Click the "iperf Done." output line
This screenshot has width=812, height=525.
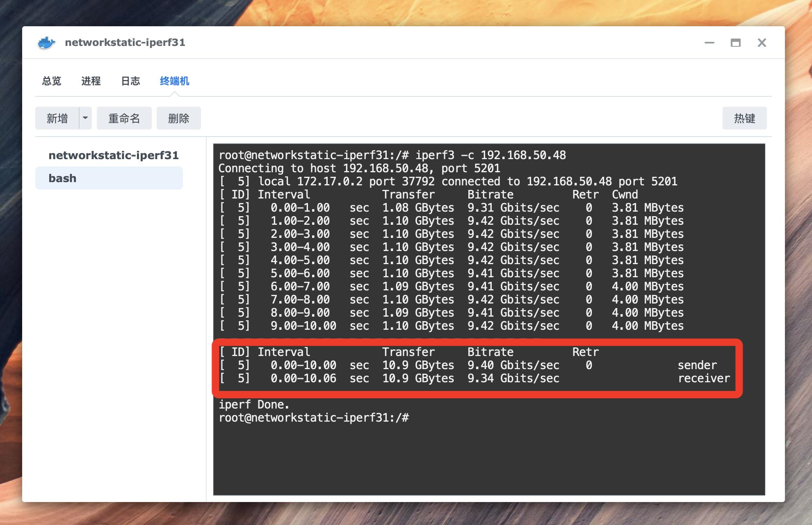click(x=254, y=405)
